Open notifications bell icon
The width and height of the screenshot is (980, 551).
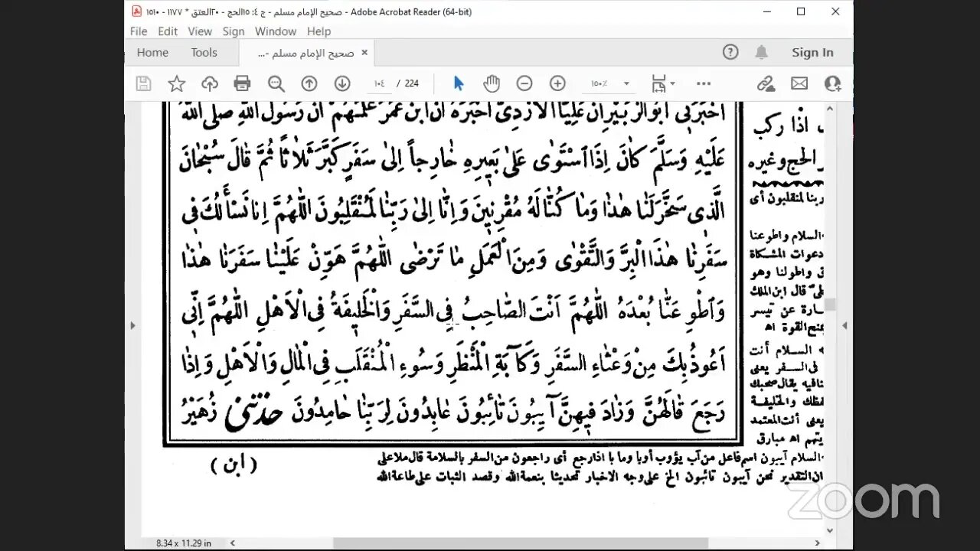pos(761,52)
